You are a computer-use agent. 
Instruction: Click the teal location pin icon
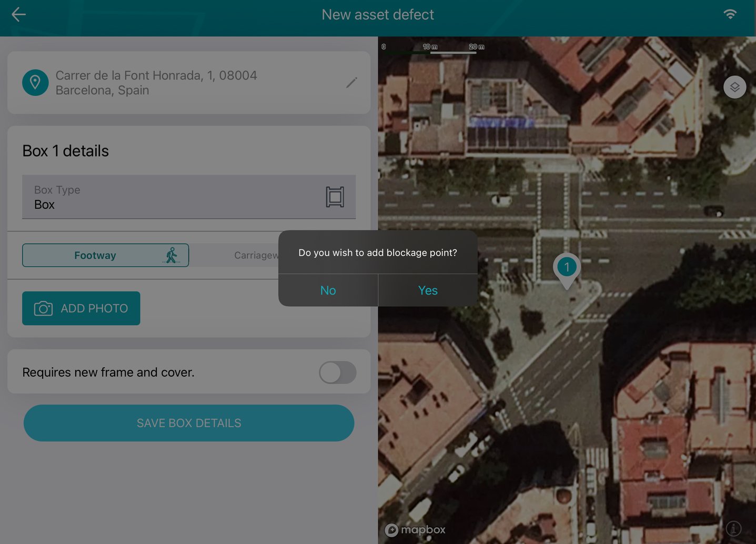pos(35,83)
